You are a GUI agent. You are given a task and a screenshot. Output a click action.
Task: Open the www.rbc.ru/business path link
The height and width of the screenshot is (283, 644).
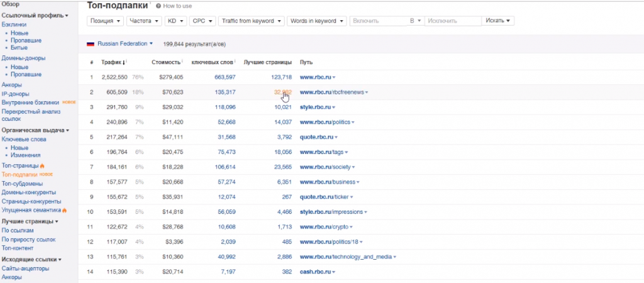point(327,182)
